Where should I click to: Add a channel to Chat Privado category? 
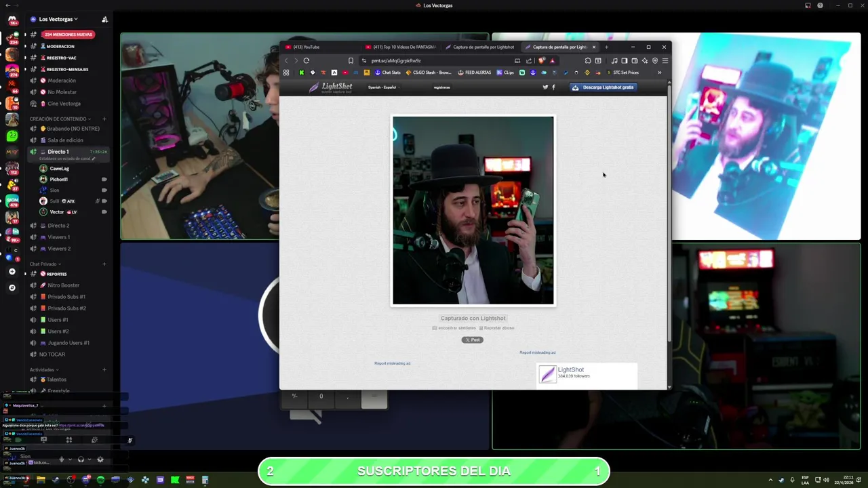[x=104, y=264]
